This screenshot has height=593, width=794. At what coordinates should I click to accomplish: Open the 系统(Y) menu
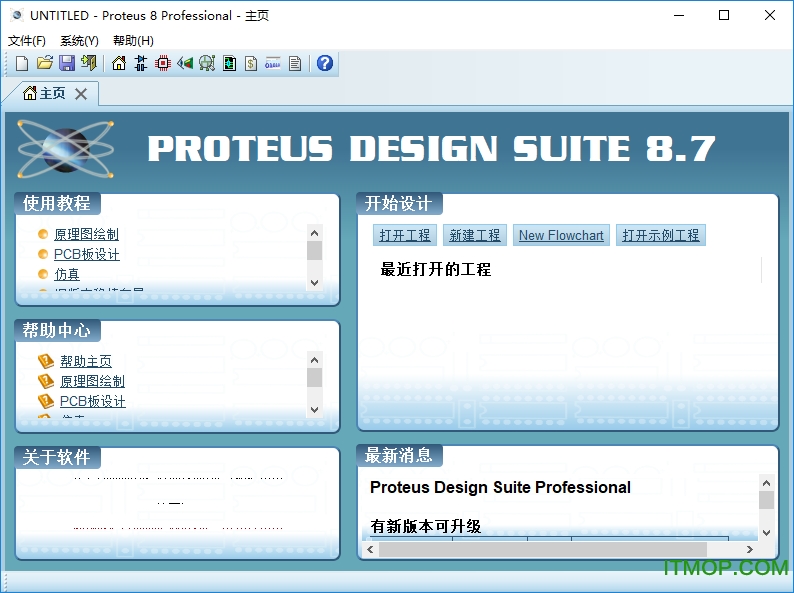click(79, 41)
